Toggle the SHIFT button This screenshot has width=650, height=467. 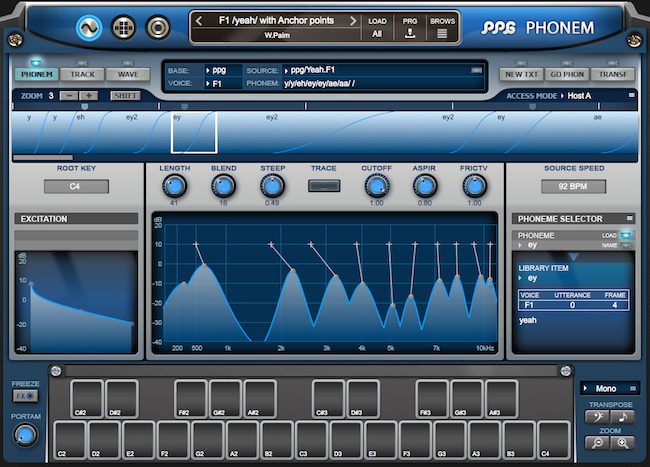(x=126, y=95)
